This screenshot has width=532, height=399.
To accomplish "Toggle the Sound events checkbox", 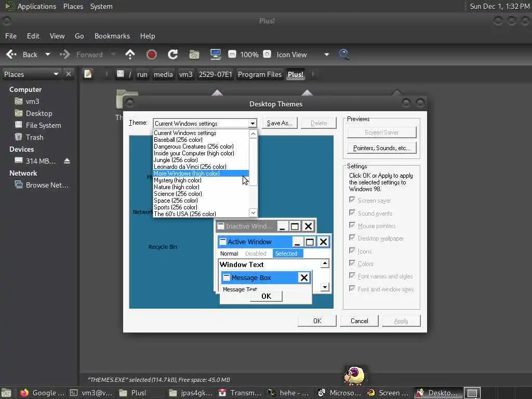I will [352, 212].
